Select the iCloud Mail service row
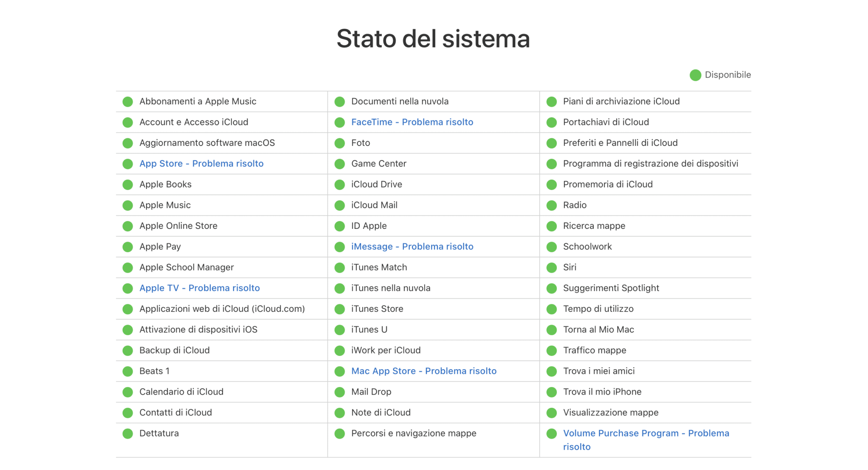This screenshot has height=470, width=868. 434,205
